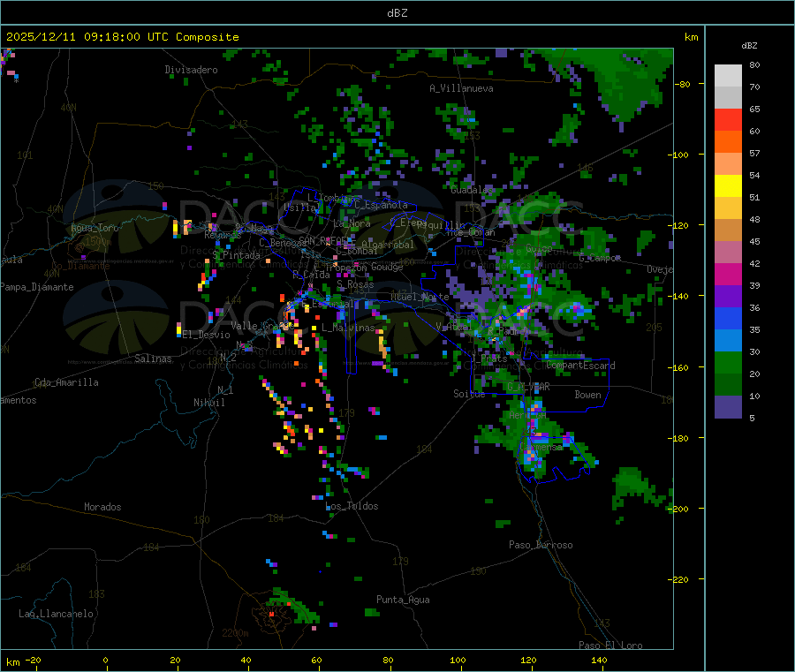795x672 pixels.
Task: Select the blue 35 dBZ legend swatch
Action: point(728,318)
